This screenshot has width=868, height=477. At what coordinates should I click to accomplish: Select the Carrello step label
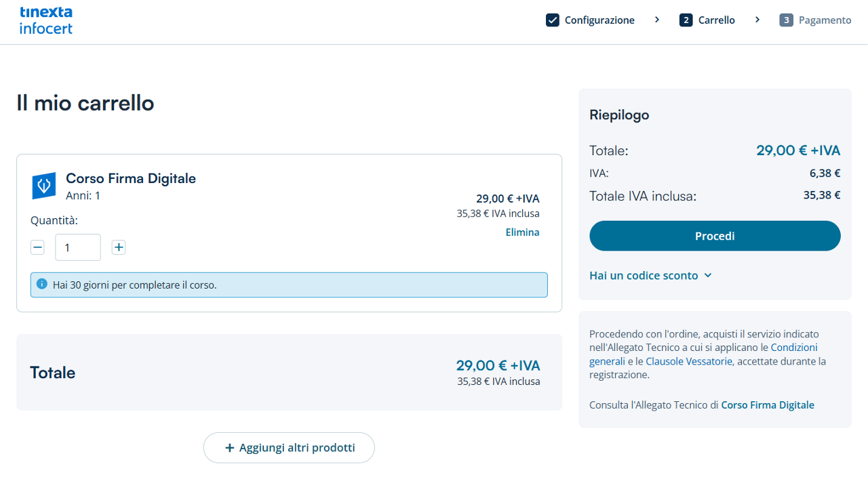click(717, 20)
